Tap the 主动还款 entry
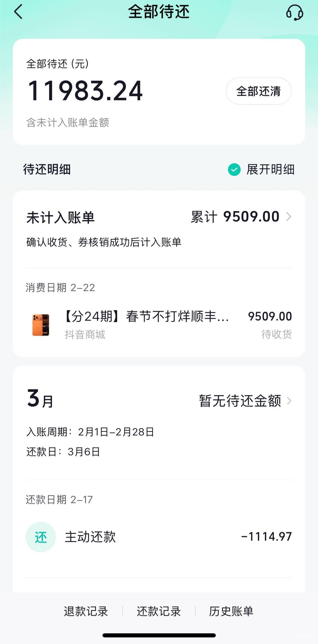Image resolution: width=318 pixels, height=644 pixels. coord(90,537)
